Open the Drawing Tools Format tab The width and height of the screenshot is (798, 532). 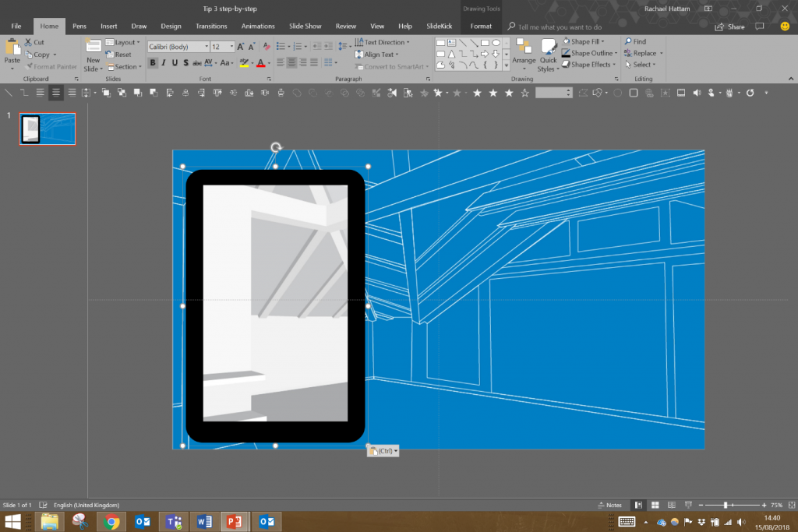click(x=481, y=25)
